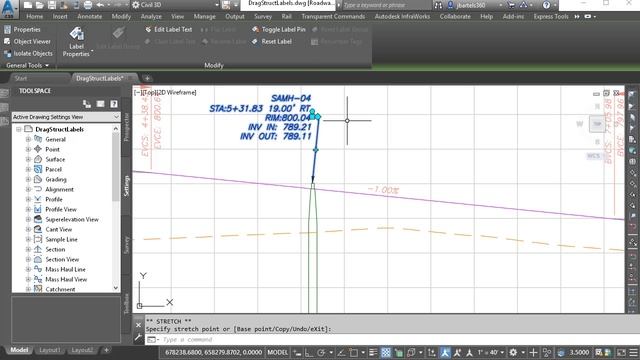Expand the Profile View settings tree node
Viewport: 640px width, 360px height.
[28, 209]
